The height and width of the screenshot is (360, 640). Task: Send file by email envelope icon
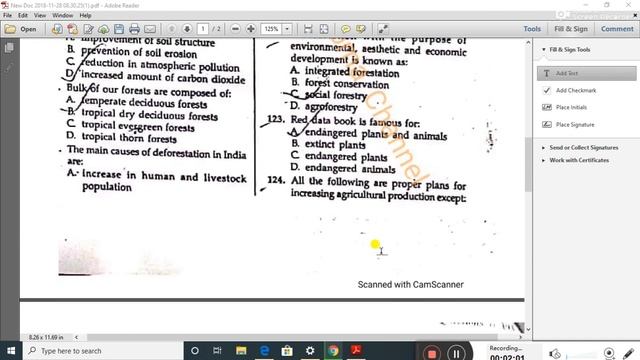point(150,29)
